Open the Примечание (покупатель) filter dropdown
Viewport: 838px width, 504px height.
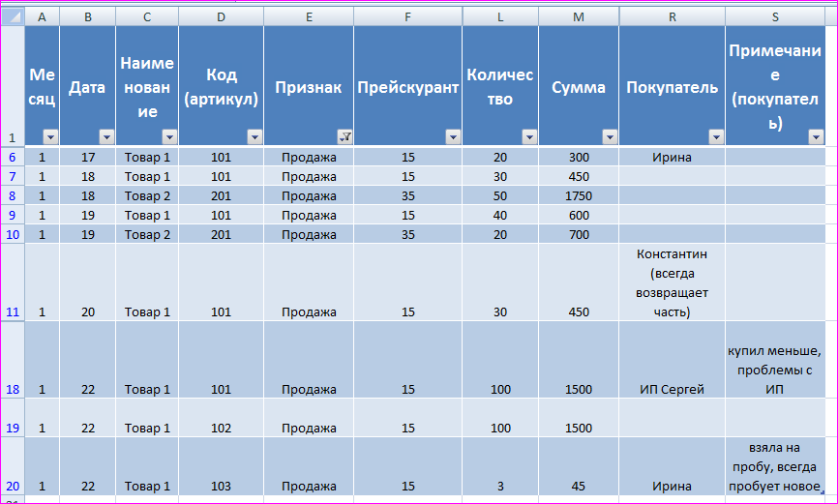[x=816, y=137]
